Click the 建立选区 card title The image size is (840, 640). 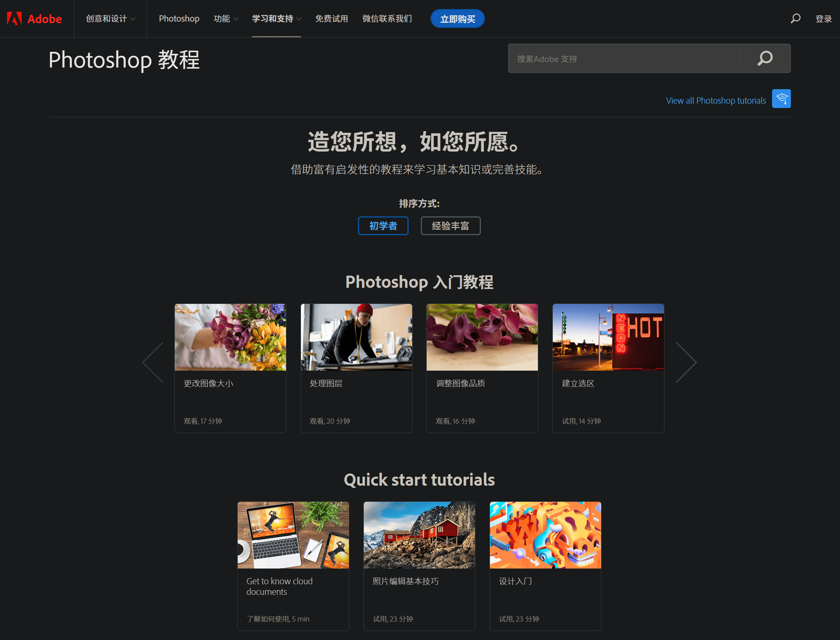pyautogui.click(x=578, y=383)
